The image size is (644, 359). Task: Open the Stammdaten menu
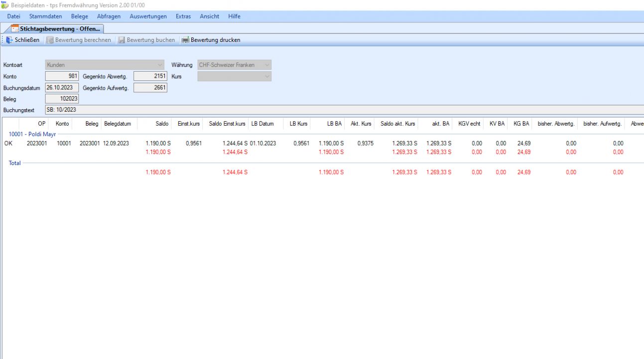(45, 16)
